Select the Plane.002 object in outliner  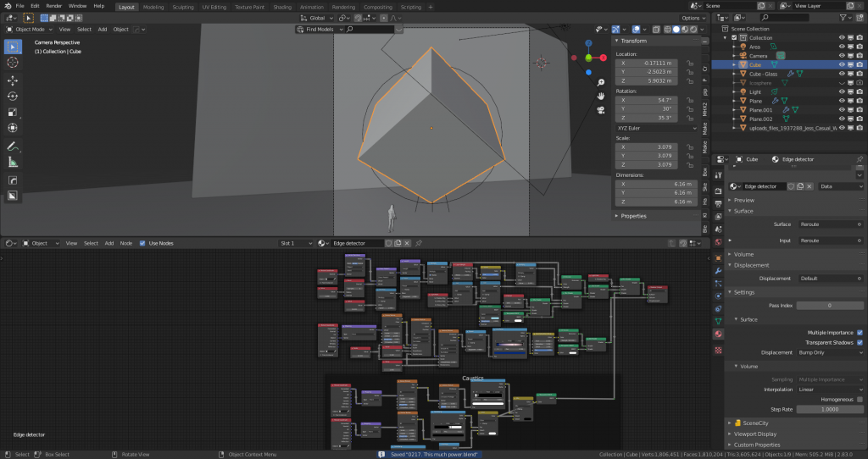click(760, 119)
